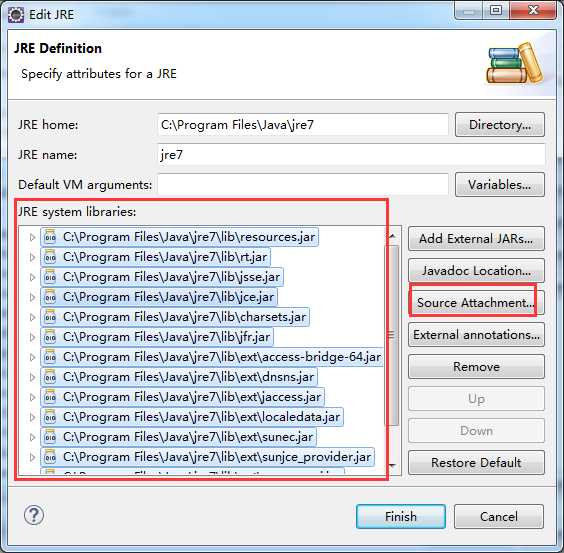564x553 pixels.
Task: Click the jar icon beside access-bridge-64.jar
Action: pos(50,357)
